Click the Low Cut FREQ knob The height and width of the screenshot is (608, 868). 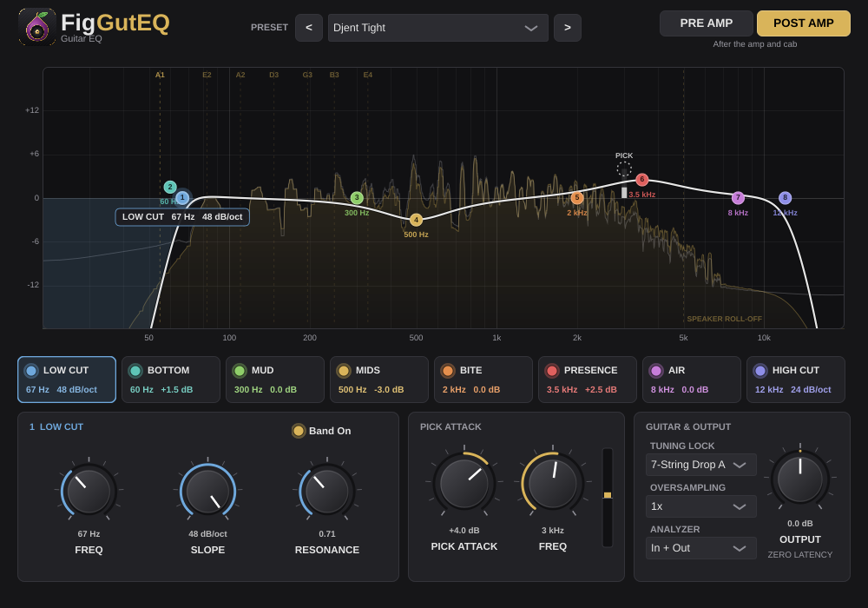(x=89, y=491)
